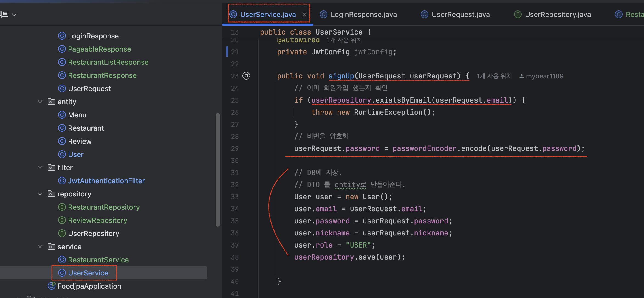Click the class icon beside PageableResponse
The image size is (644, 298).
click(x=62, y=49)
